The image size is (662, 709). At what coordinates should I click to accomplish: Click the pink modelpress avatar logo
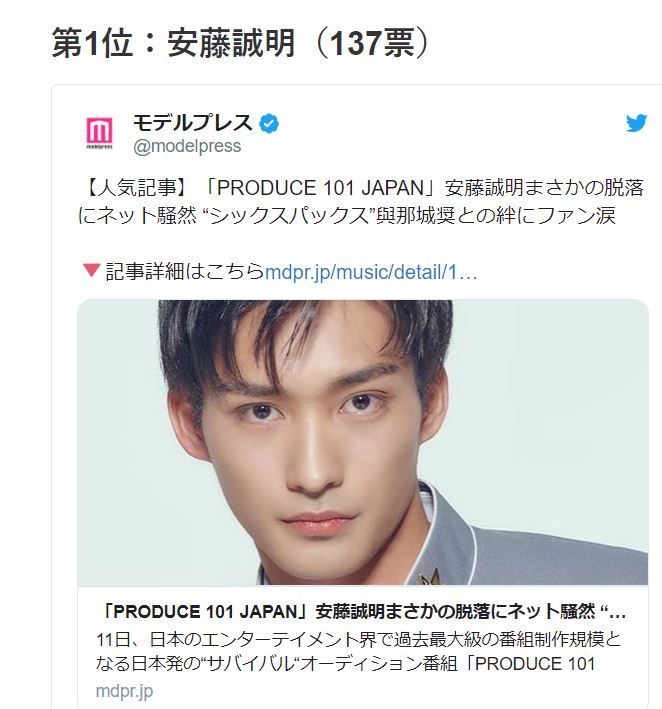99,133
